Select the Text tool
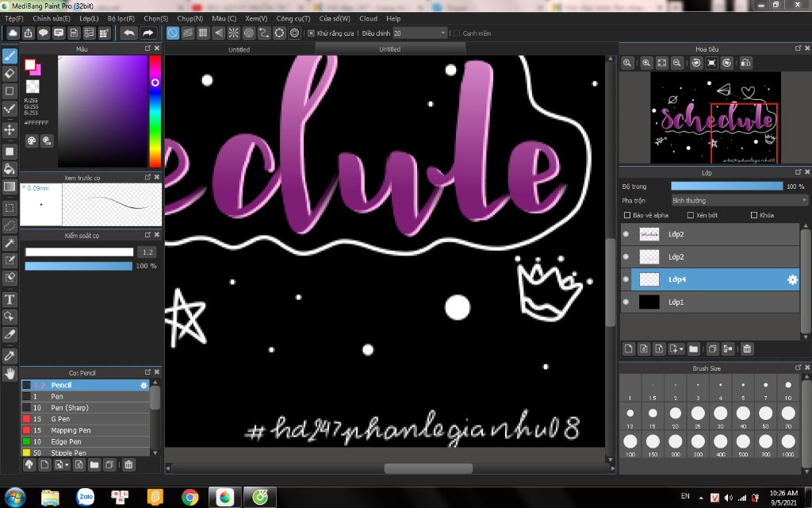 (10, 299)
